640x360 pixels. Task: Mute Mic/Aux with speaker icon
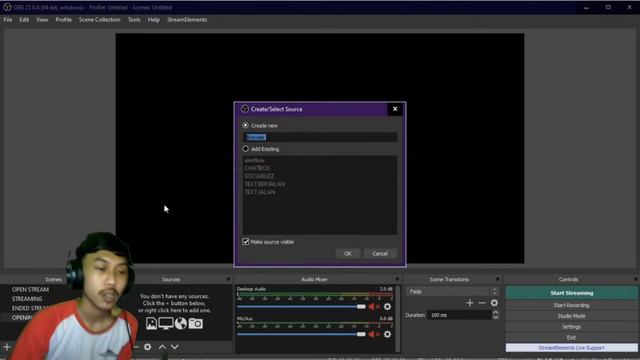click(372, 334)
